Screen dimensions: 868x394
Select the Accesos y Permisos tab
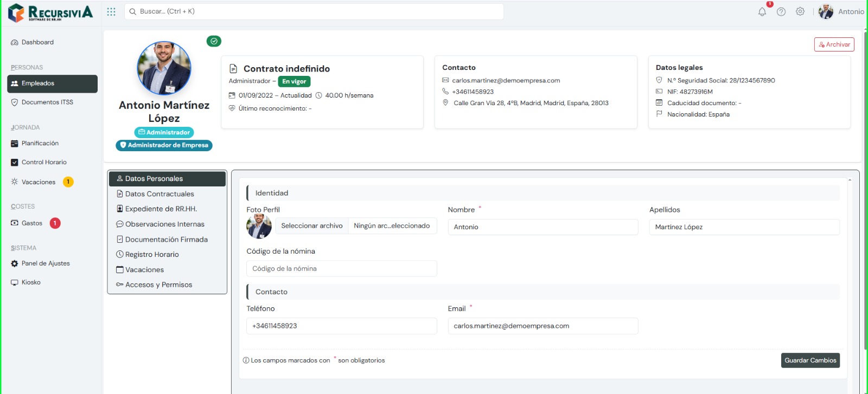(158, 285)
